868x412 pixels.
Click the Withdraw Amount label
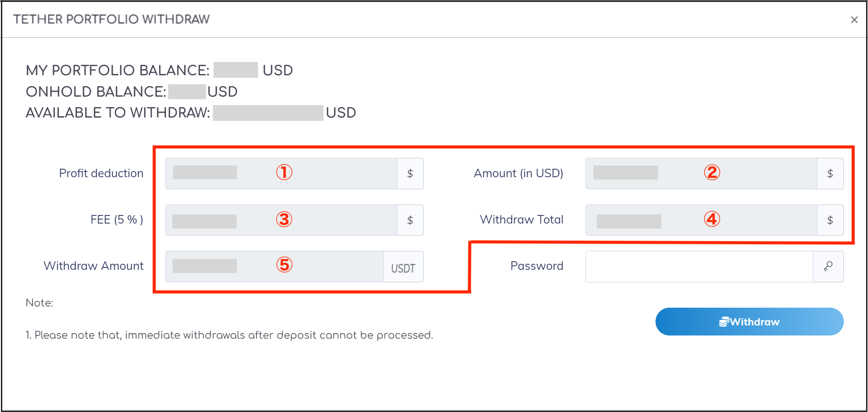(93, 266)
